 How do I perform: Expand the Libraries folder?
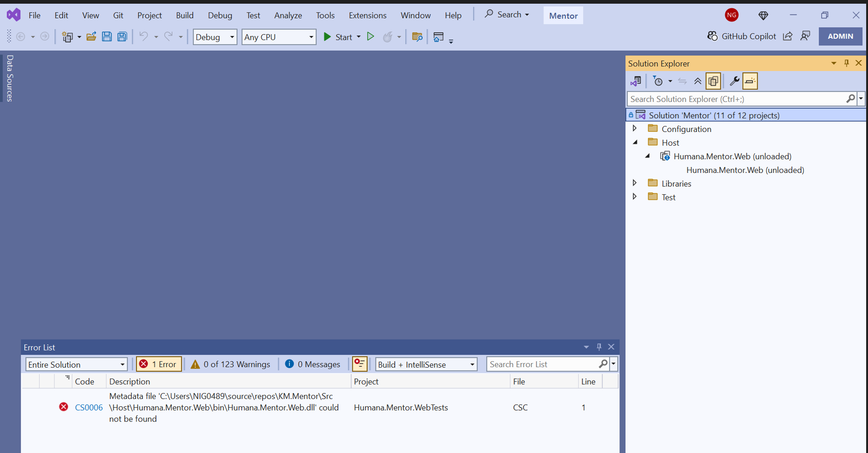[635, 183]
